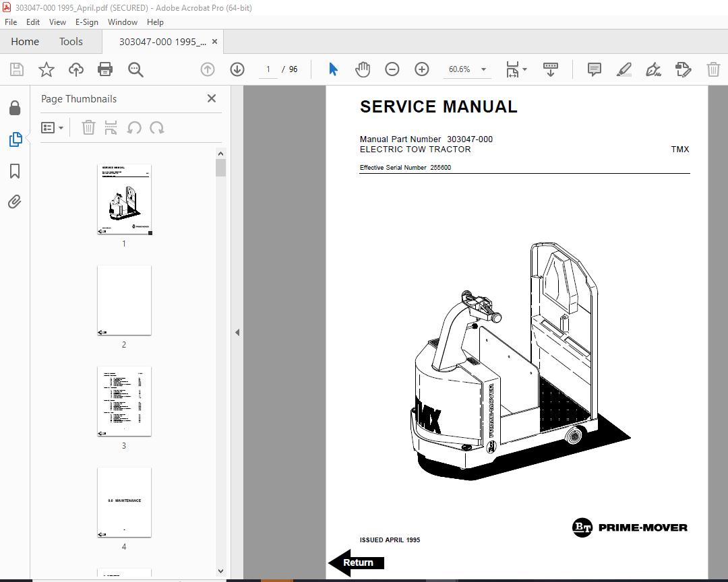Close the 303047-000 document tab

pyautogui.click(x=214, y=41)
